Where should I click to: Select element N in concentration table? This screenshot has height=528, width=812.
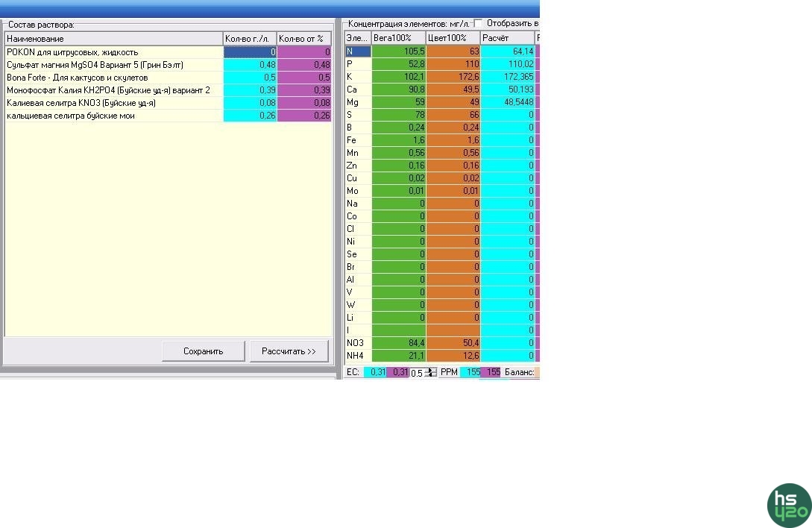[358, 51]
